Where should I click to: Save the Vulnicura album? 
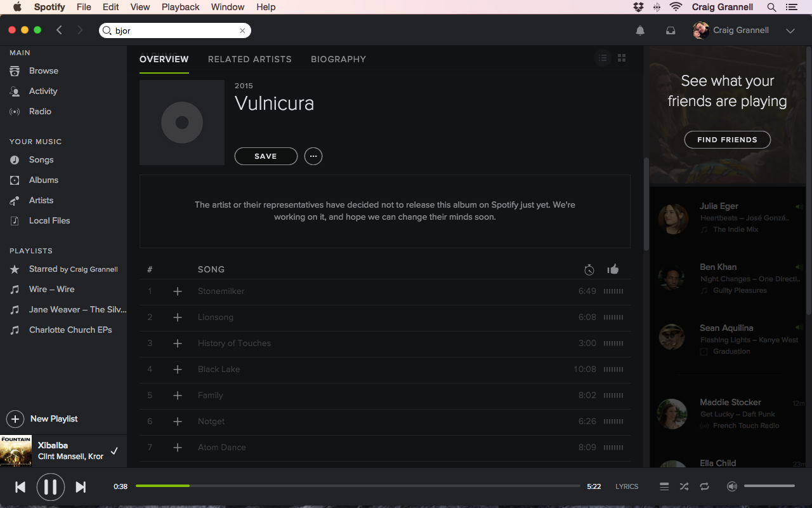(266, 156)
